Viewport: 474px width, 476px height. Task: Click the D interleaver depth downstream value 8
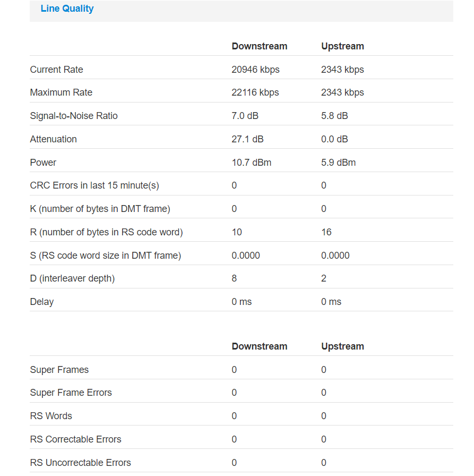click(x=234, y=278)
